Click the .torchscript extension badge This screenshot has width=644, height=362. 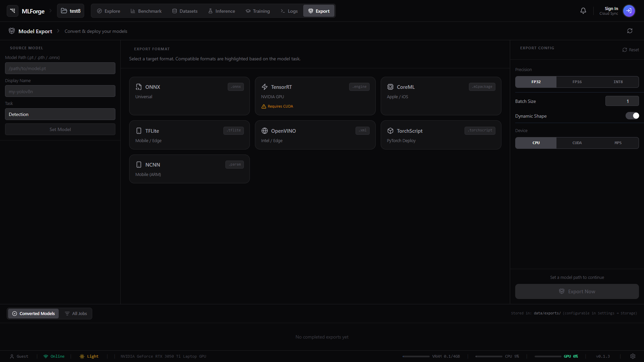pos(480,130)
